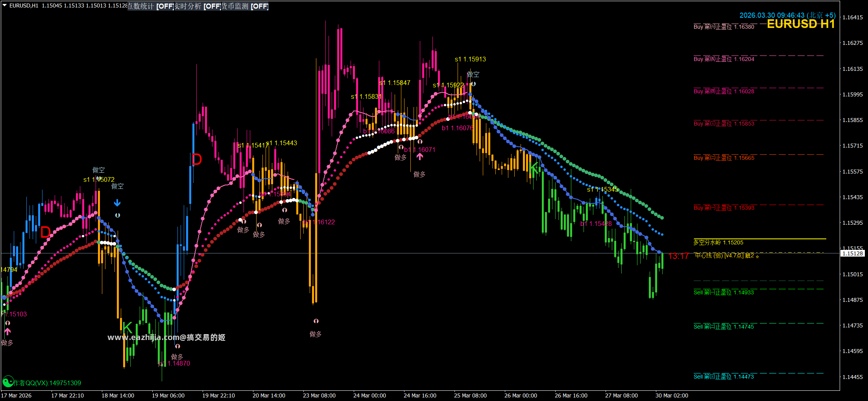The height and width of the screenshot is (401, 868).
Task: Select the Sell 第㈡止盈位 1.14745 label
Action: (724, 327)
